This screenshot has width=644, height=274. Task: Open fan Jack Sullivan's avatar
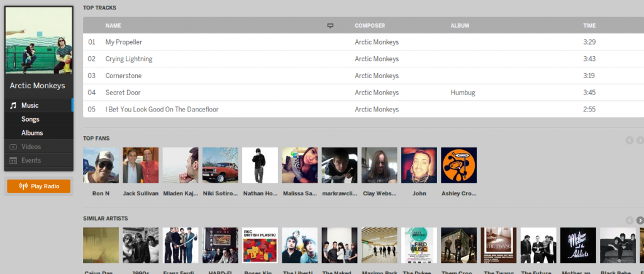click(140, 166)
